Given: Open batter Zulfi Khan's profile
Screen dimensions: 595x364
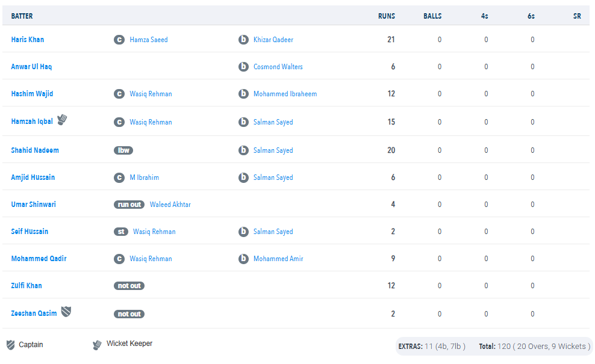Looking at the screenshot, I should click(x=26, y=286).
